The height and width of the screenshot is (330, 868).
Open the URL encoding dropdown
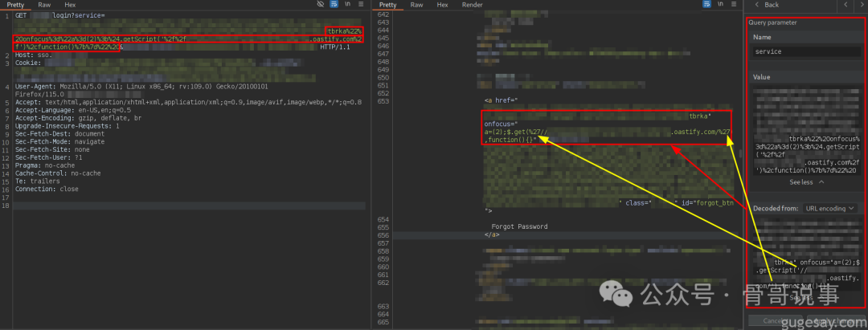(x=829, y=209)
